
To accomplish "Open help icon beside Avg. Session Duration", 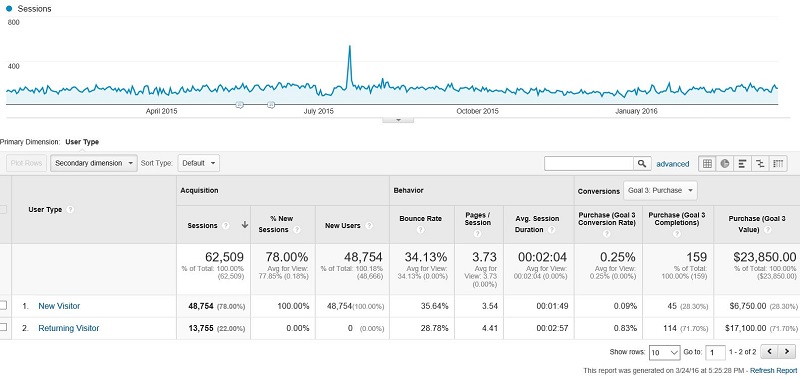I will click(x=551, y=230).
